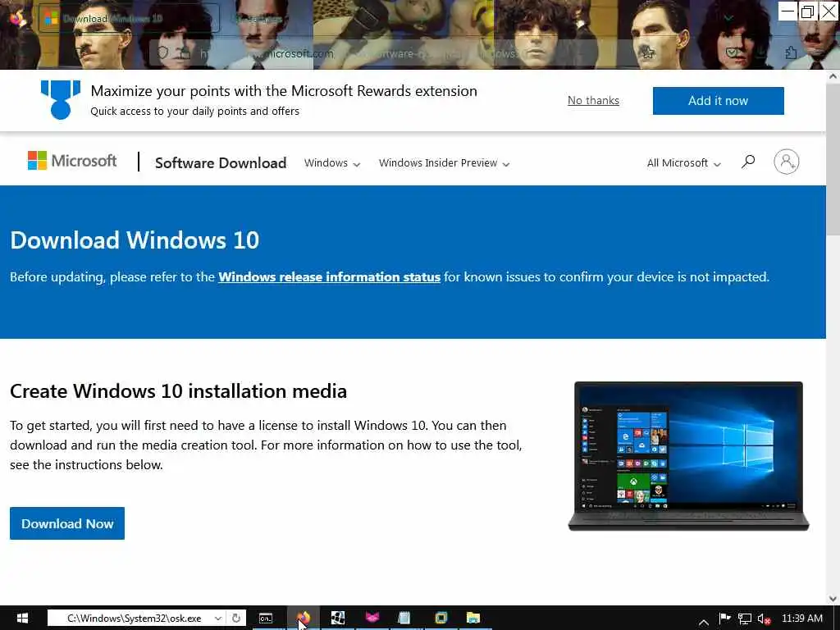Screen dimensions: 840x630
Task: Click the yellow square app taskbar icon
Action: coord(441,618)
